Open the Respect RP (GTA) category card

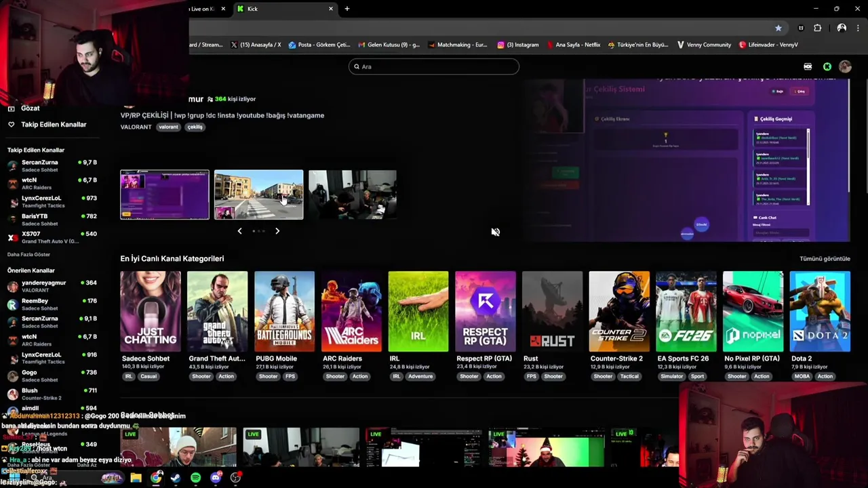click(485, 311)
